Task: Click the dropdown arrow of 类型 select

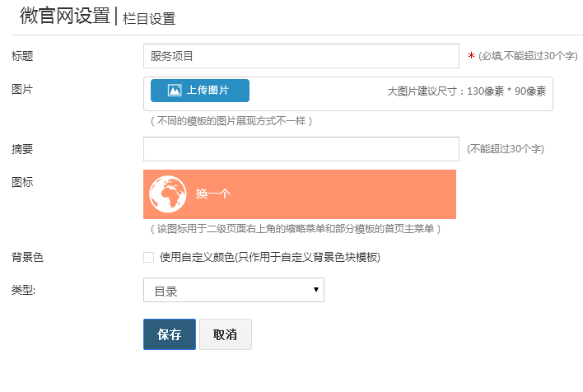Action: (x=316, y=289)
